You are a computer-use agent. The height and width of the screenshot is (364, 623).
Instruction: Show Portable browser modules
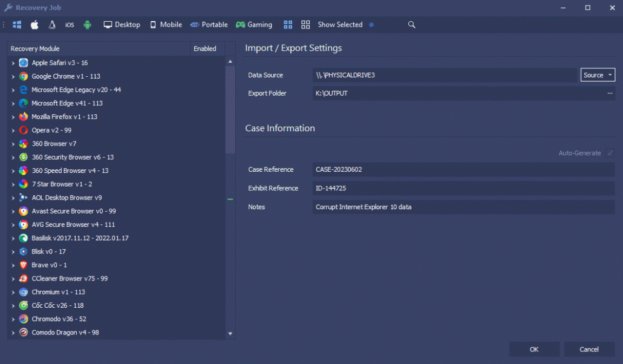point(209,25)
